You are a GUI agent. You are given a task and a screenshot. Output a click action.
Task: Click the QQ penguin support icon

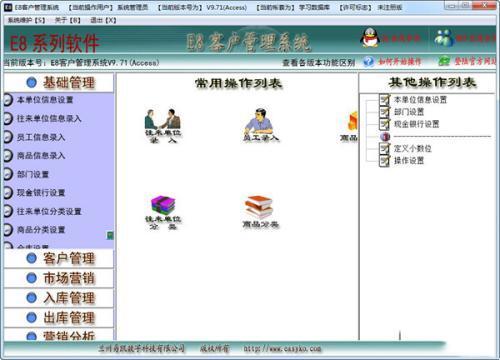370,37
